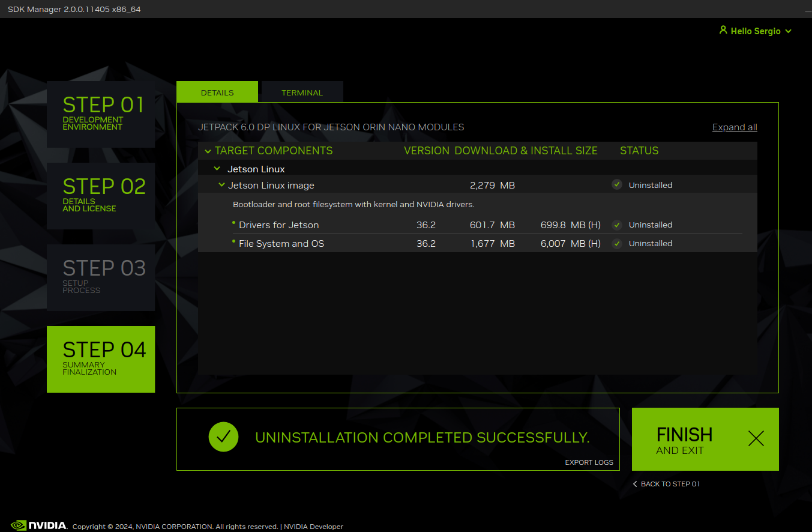This screenshot has height=532, width=812.
Task: Select the Drivers for Jetson row label
Action: tap(279, 225)
